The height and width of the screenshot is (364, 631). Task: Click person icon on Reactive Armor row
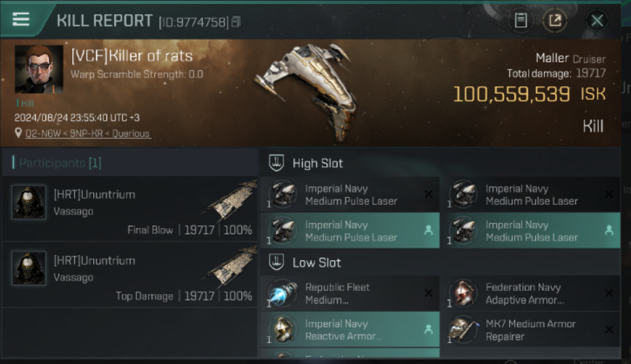coord(428,330)
